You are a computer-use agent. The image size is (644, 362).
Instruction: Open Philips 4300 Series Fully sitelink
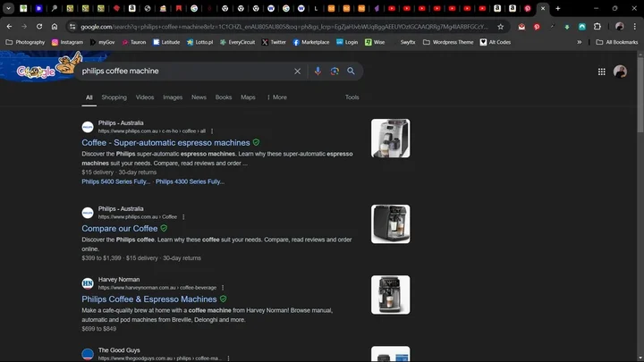[x=191, y=181]
